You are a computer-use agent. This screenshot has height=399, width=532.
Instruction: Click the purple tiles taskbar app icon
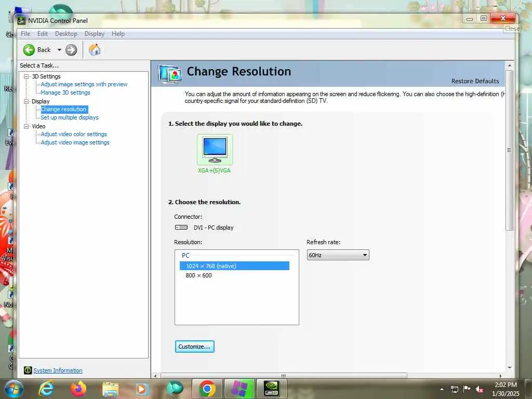pos(239,389)
